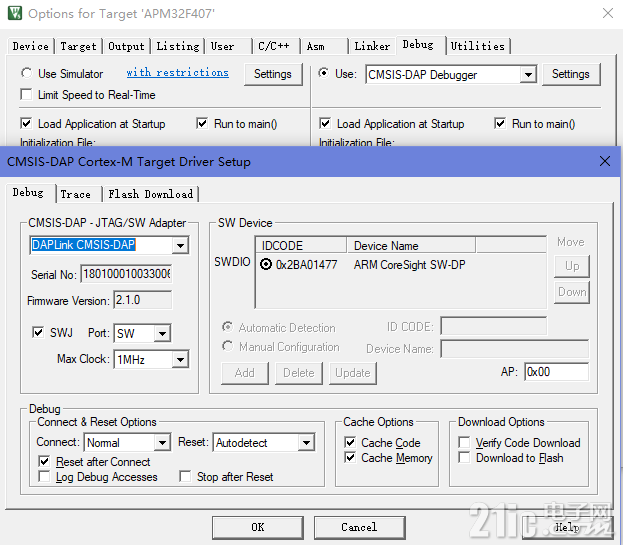Open the Connect Normal dropdown
Viewport: 623px width, 545px height.
click(x=163, y=443)
